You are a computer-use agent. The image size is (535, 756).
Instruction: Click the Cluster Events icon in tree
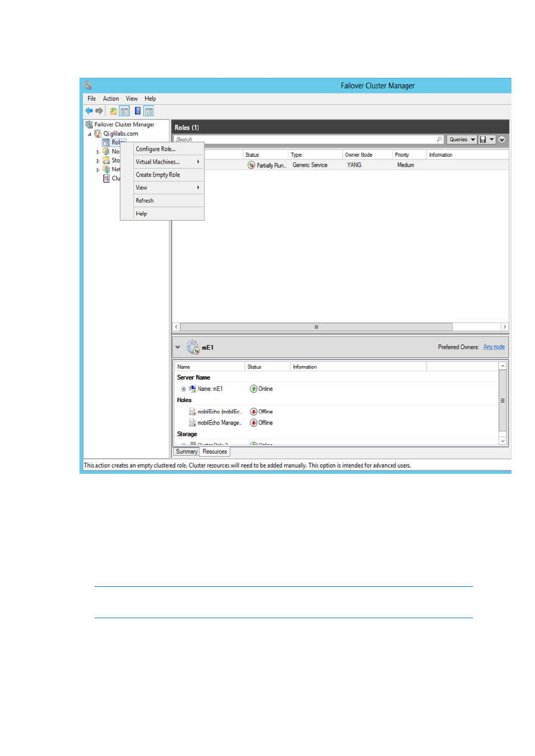tap(106, 178)
